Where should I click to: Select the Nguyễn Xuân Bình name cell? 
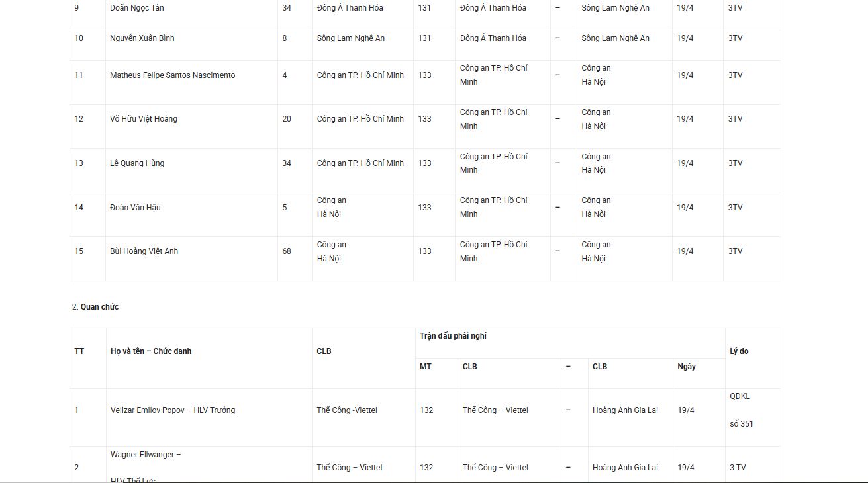[x=142, y=38]
